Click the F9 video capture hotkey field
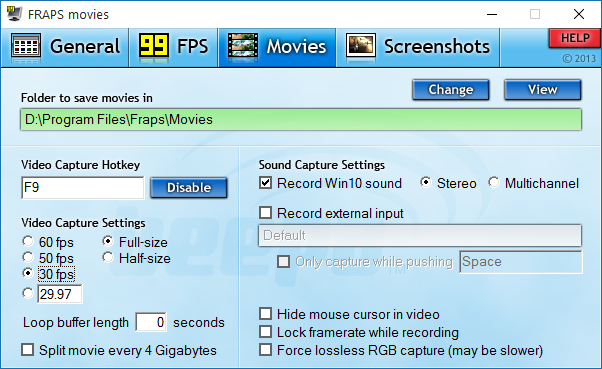This screenshot has height=369, width=602. point(83,188)
